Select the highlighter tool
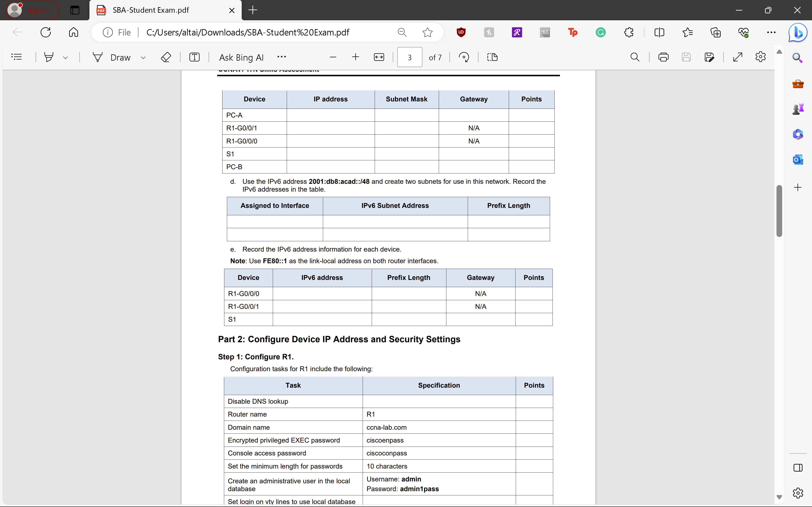This screenshot has width=812, height=507. point(49,57)
